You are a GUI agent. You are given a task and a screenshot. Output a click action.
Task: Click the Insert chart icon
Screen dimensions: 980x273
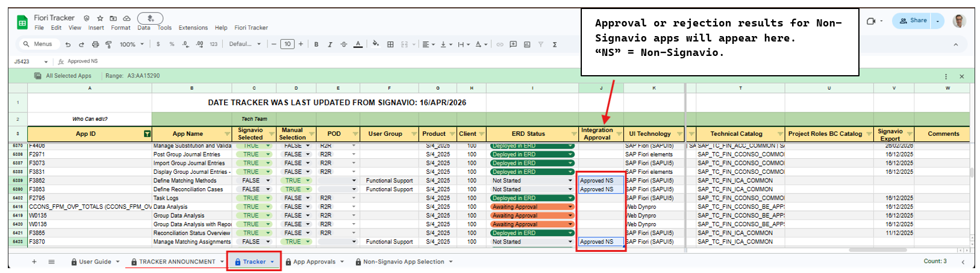tap(527, 44)
